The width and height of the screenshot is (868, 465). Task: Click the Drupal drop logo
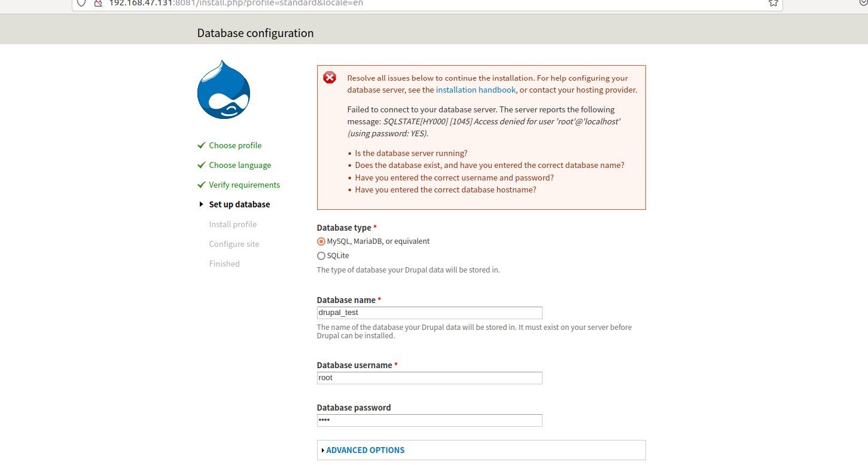(224, 89)
